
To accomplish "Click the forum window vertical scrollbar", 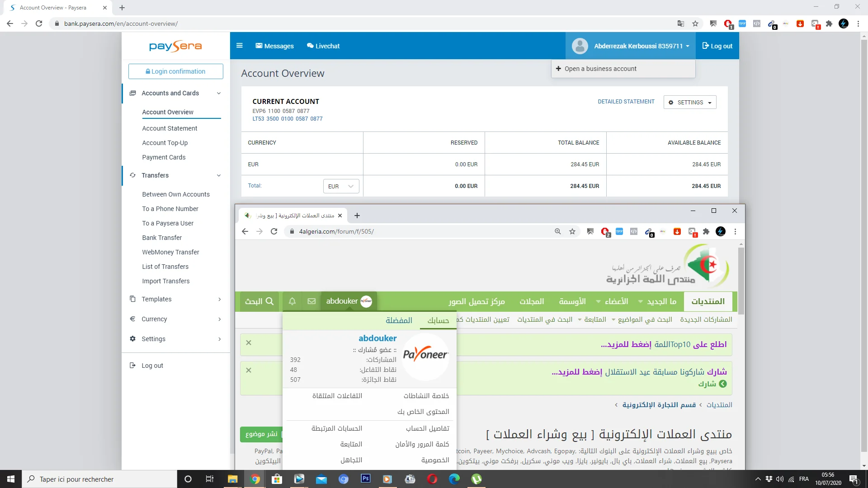I will pyautogui.click(x=741, y=280).
